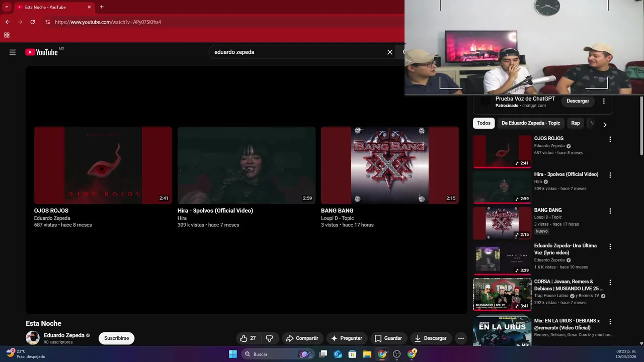Screen dimensions: 644x362
Task: Open the EN LA URUS mix thumbnail
Action: tap(502, 331)
